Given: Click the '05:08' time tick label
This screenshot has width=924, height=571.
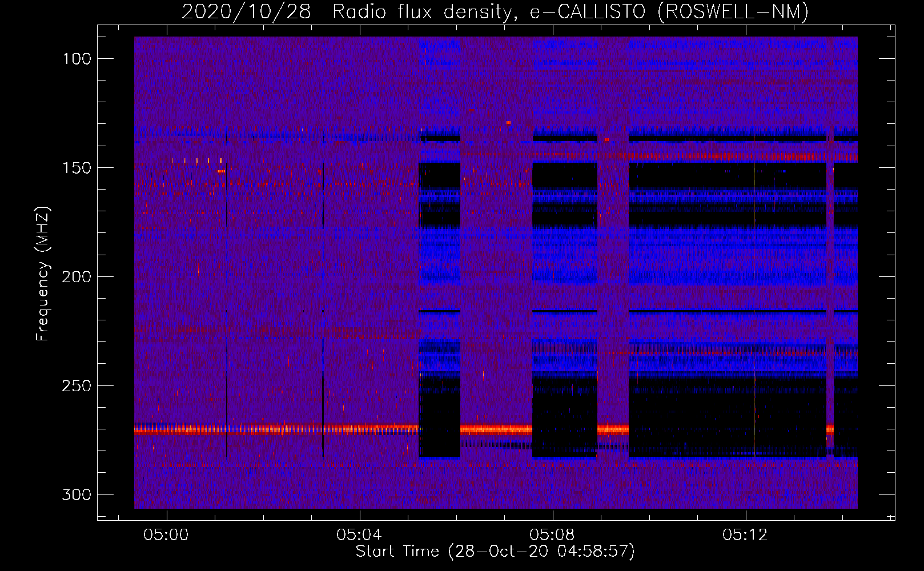Looking at the screenshot, I should [552, 535].
